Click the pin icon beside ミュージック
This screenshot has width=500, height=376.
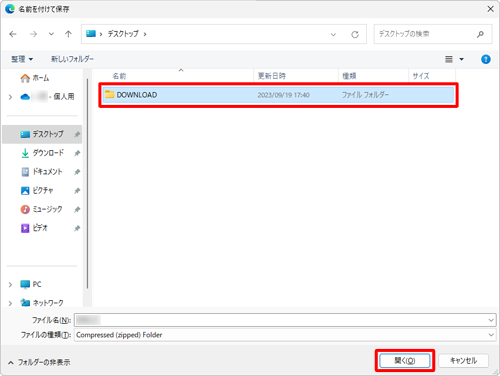77,209
